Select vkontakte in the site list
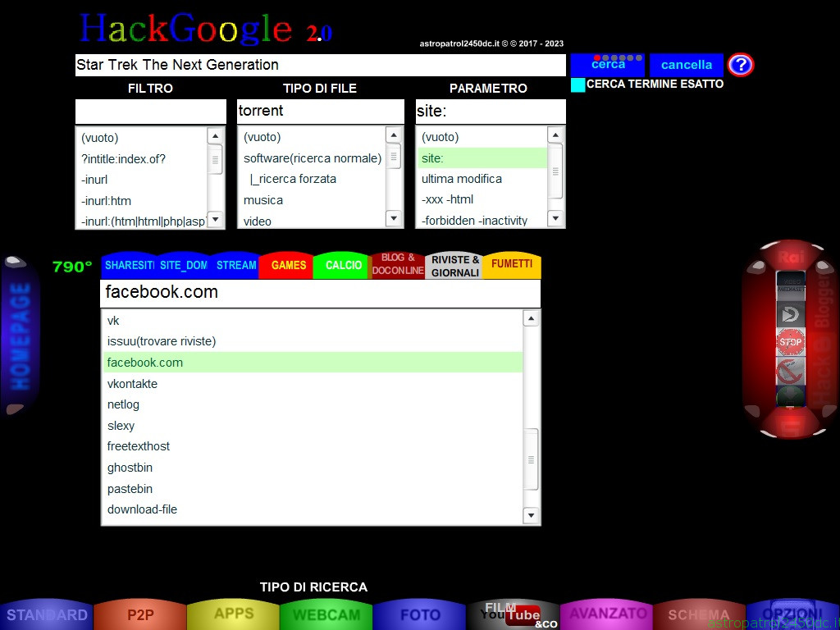The image size is (840, 630). 313,384
